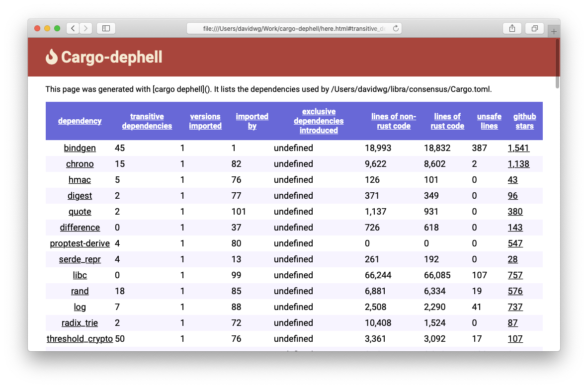
Task: Open quote's 380 github stars link
Action: (x=515, y=212)
